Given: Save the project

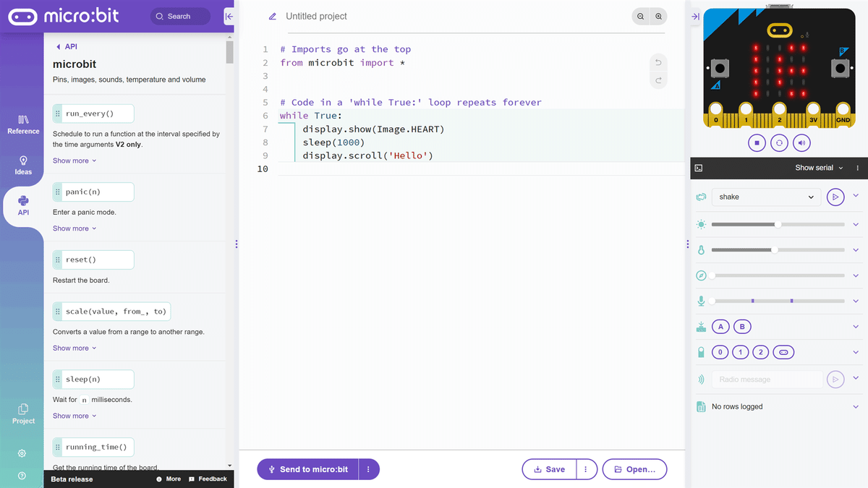Looking at the screenshot, I should (x=549, y=469).
